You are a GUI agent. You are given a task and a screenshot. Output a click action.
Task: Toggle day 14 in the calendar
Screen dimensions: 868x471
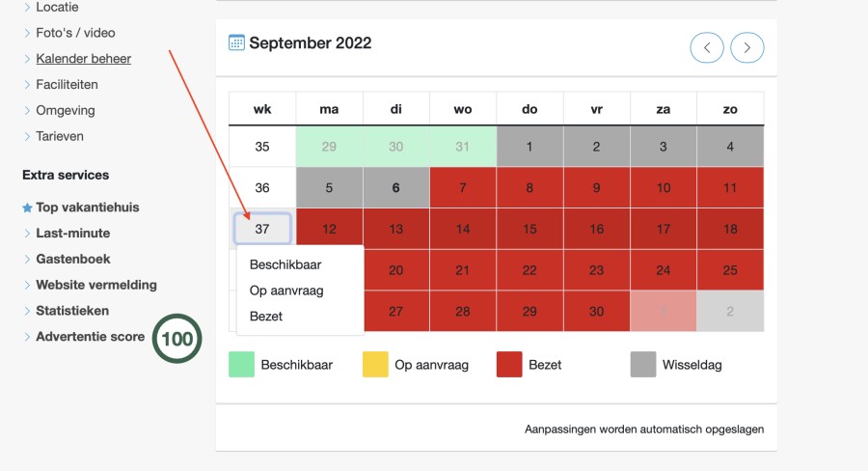point(463,229)
